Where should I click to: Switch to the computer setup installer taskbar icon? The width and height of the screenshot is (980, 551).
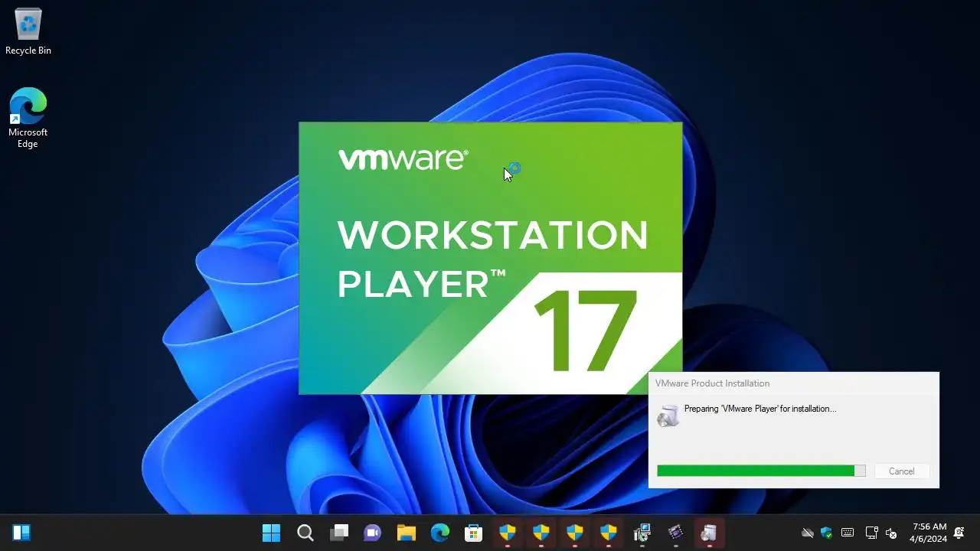(642, 533)
